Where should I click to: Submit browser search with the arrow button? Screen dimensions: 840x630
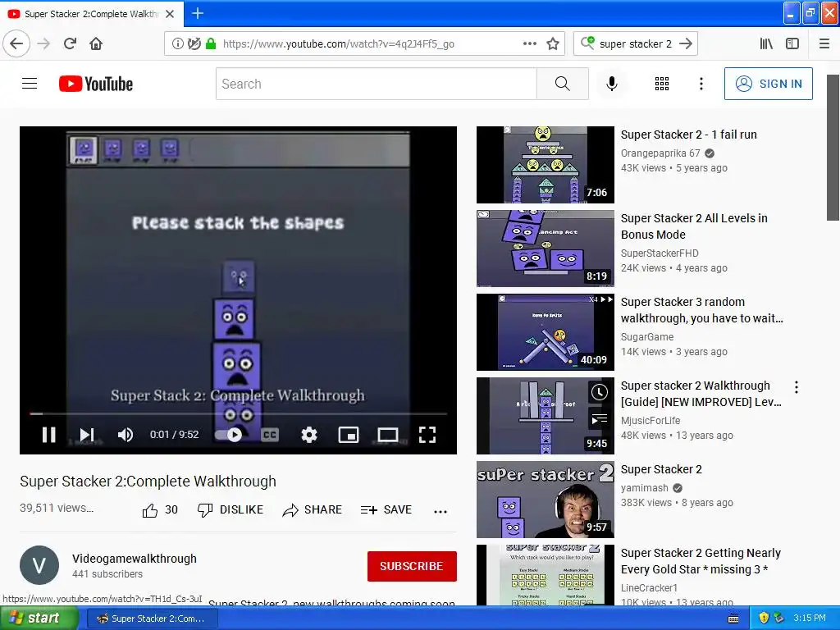686,44
